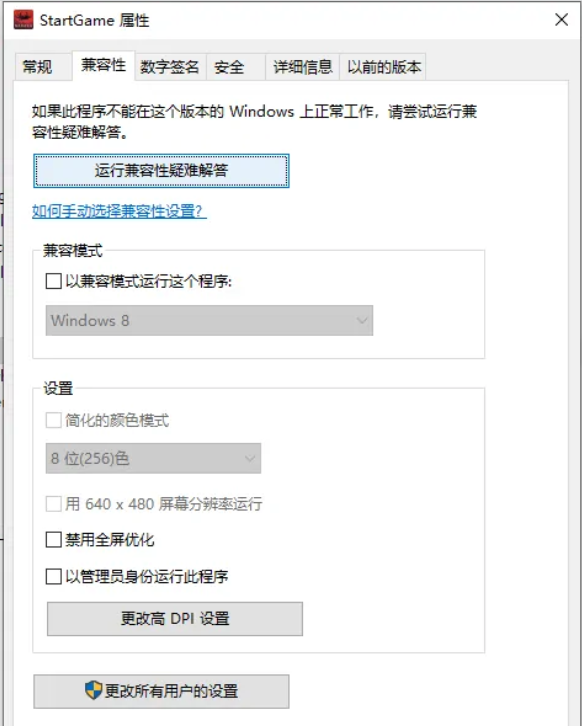The width and height of the screenshot is (582, 726).
Task: Click the StartGame app icon in title bar
Action: pos(23,20)
